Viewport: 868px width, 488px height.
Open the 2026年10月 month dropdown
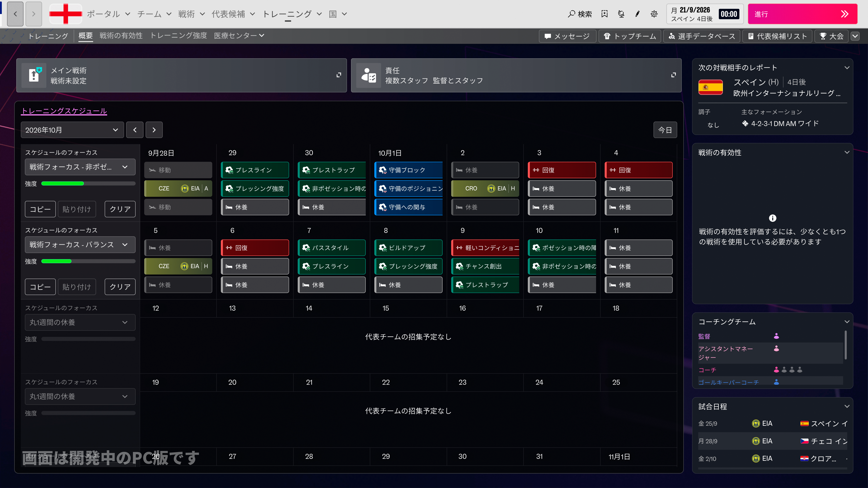point(72,130)
